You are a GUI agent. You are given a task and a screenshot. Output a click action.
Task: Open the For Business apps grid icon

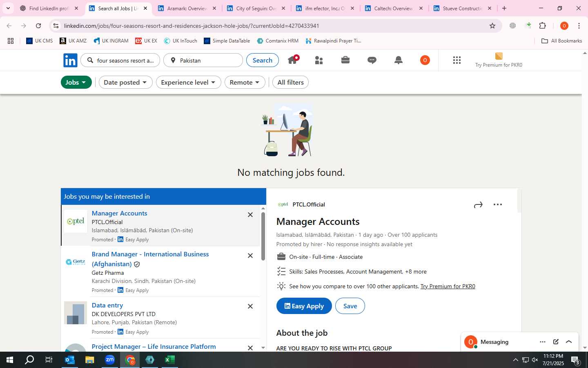coord(457,61)
